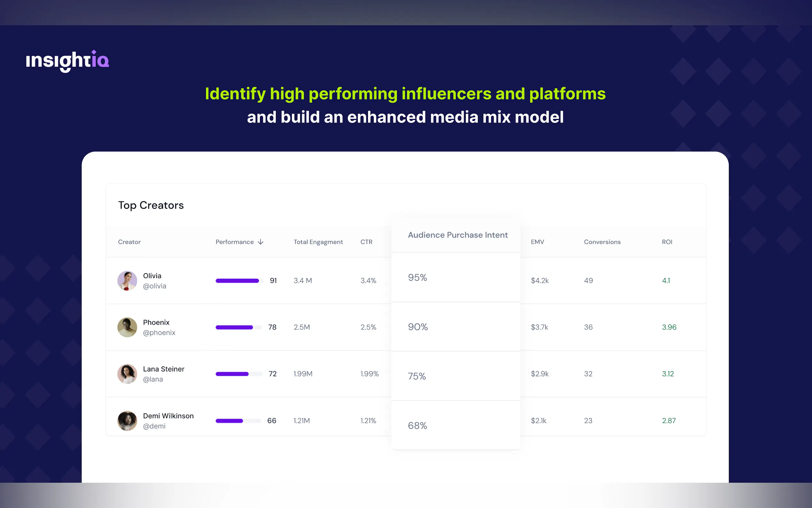Click Phoenix's profile avatar
812x508 pixels.
(x=127, y=327)
